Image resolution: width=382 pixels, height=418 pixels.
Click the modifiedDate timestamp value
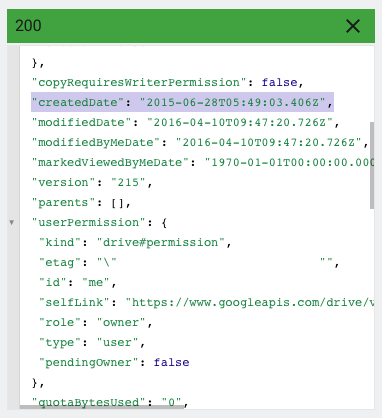240,122
